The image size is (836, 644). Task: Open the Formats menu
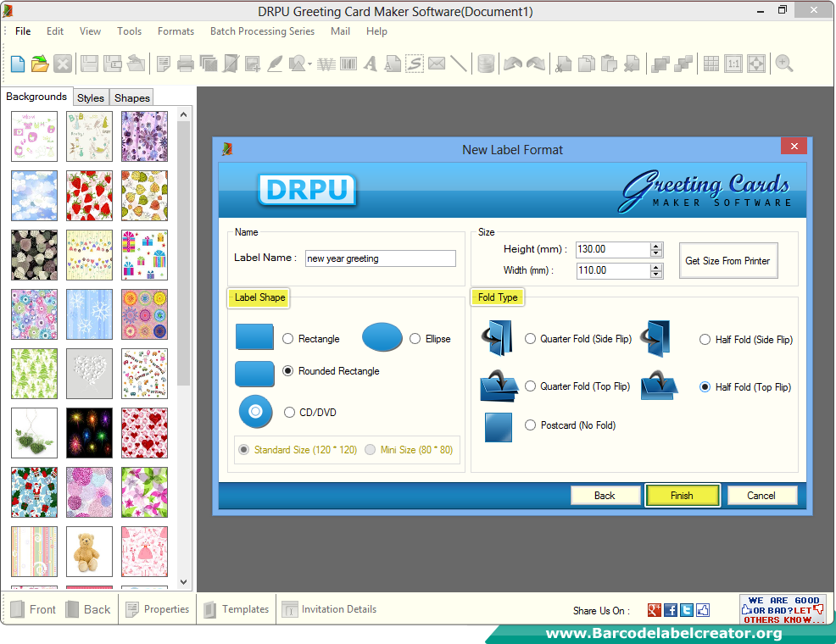176,31
